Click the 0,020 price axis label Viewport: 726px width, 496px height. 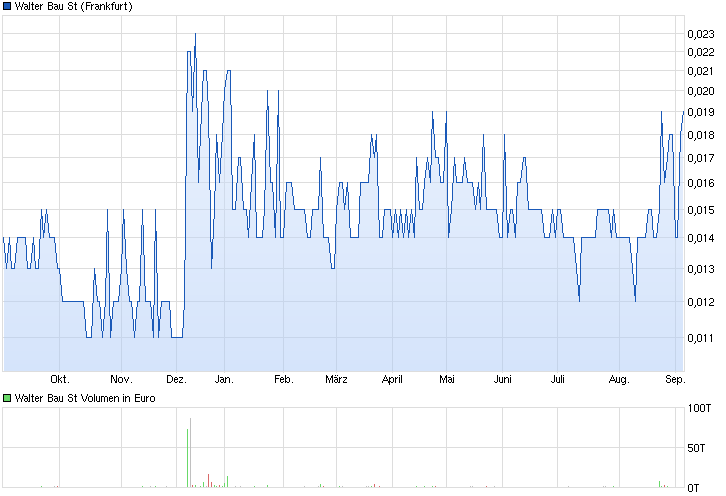point(701,91)
